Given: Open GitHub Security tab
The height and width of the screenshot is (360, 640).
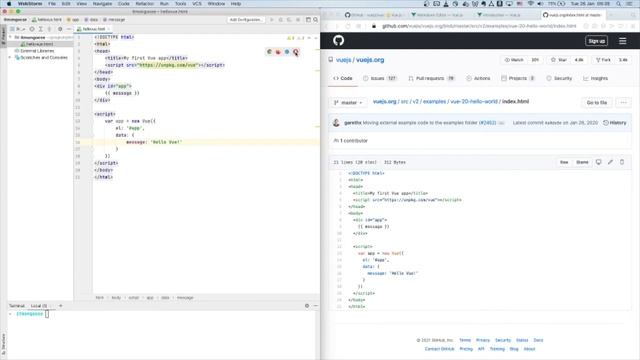Looking at the screenshot, I should pyautogui.click(x=559, y=78).
